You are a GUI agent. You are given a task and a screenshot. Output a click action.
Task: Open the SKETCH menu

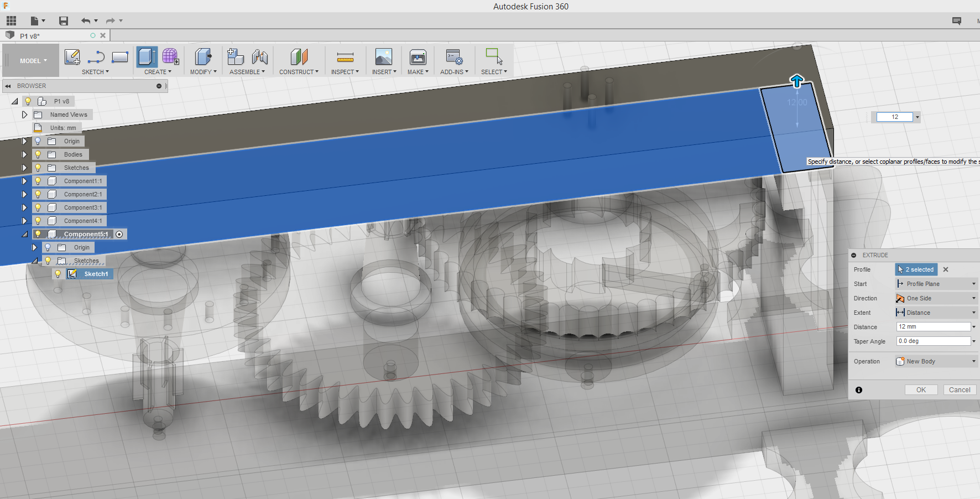(95, 72)
